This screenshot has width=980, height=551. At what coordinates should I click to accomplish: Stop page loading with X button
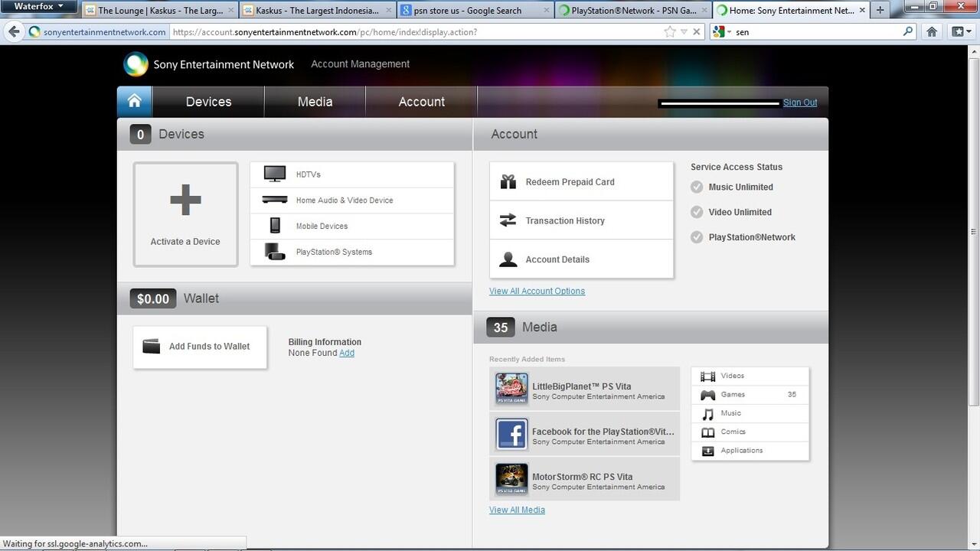click(696, 31)
